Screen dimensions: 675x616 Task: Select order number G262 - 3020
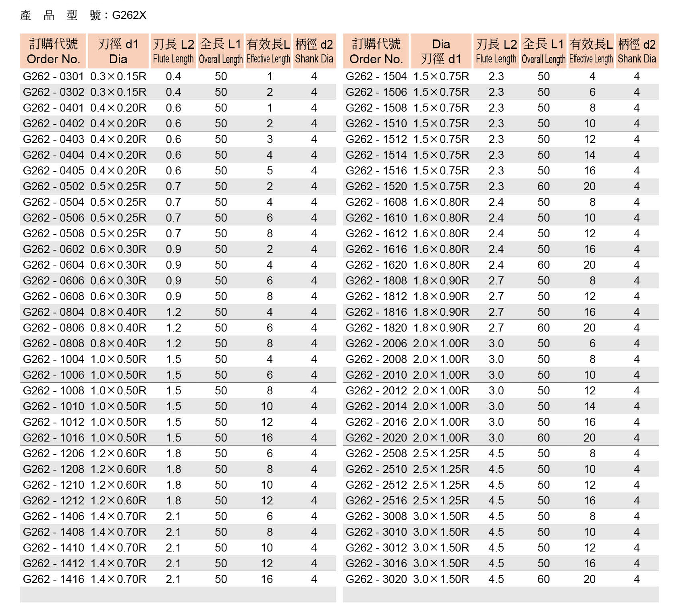click(376, 579)
